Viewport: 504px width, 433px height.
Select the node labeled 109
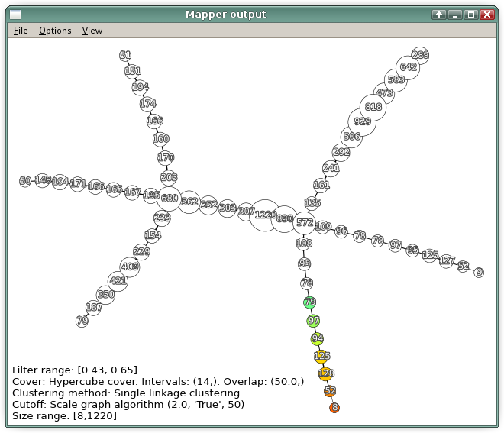pos(323,227)
